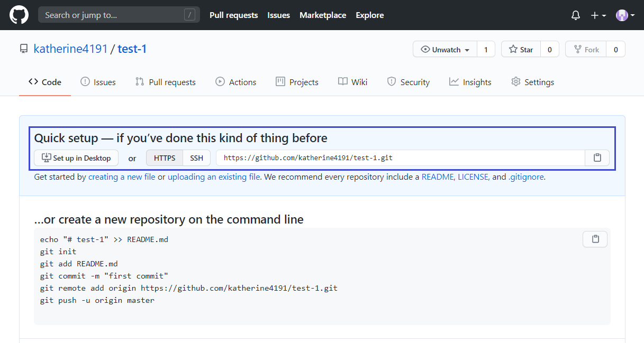
Task: Open the Settings tab
Action: (532, 82)
